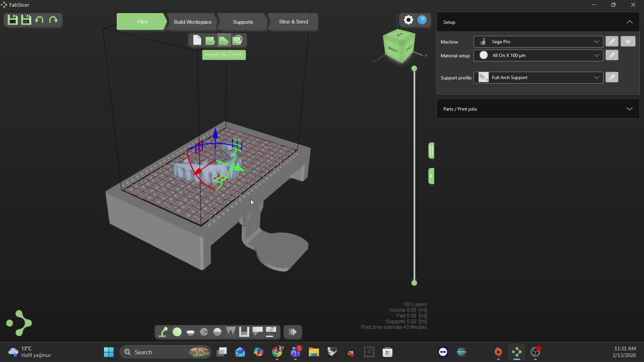This screenshot has height=362, width=644.
Task: Click the undo arrow icon
Action: 39,20
